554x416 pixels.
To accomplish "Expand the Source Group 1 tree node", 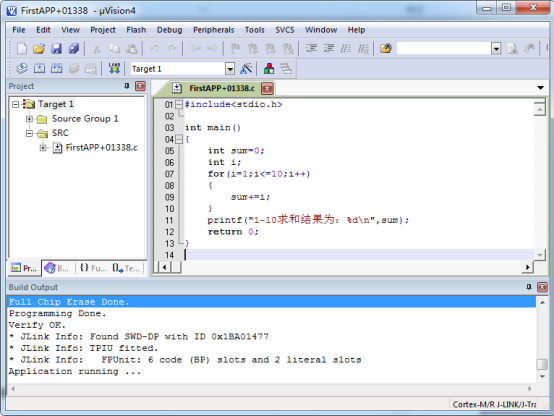I will pyautogui.click(x=29, y=119).
